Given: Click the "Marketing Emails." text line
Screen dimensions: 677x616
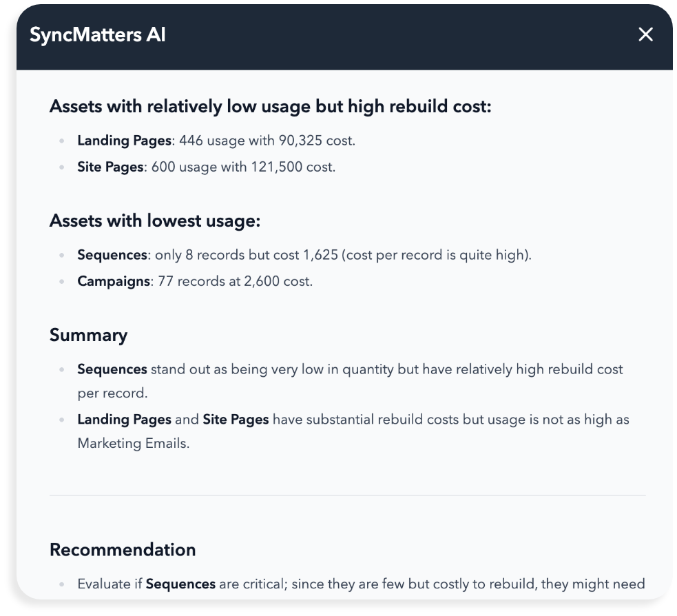Looking at the screenshot, I should (133, 443).
